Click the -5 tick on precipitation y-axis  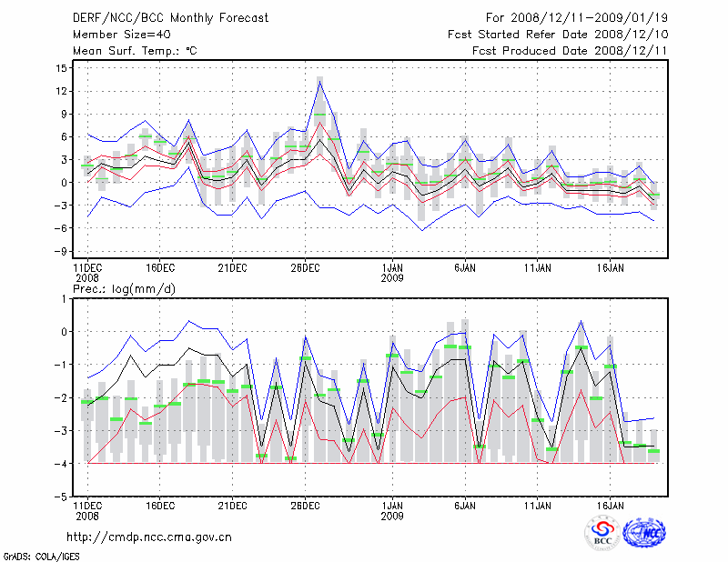(x=64, y=497)
